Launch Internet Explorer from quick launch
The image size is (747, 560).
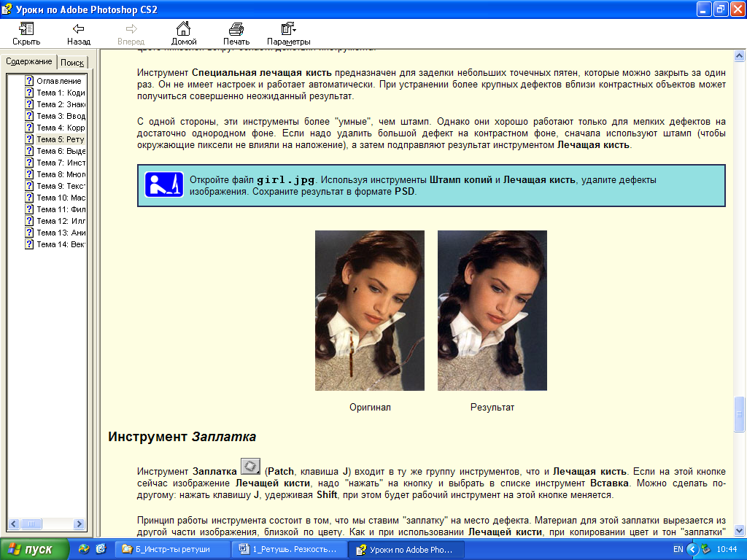[x=101, y=549]
